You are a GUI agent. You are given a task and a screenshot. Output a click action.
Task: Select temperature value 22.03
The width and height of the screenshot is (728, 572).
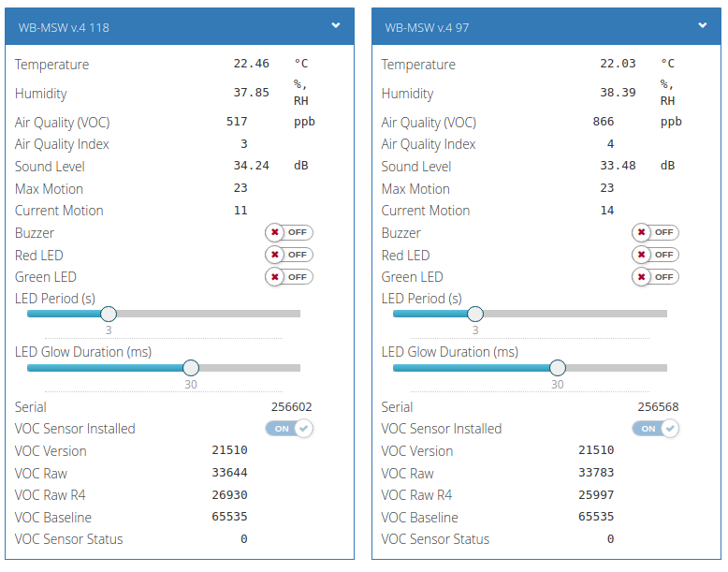[618, 64]
